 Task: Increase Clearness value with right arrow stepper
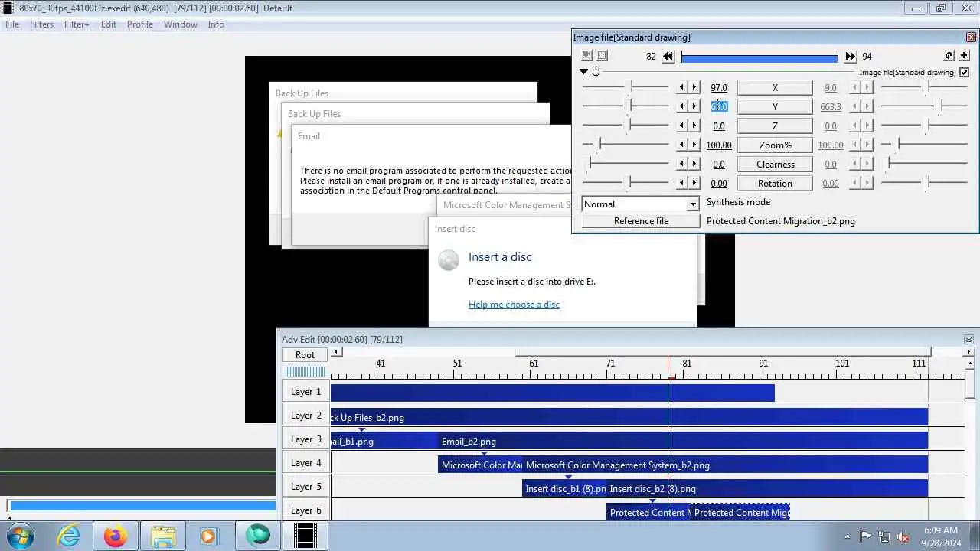(x=694, y=164)
